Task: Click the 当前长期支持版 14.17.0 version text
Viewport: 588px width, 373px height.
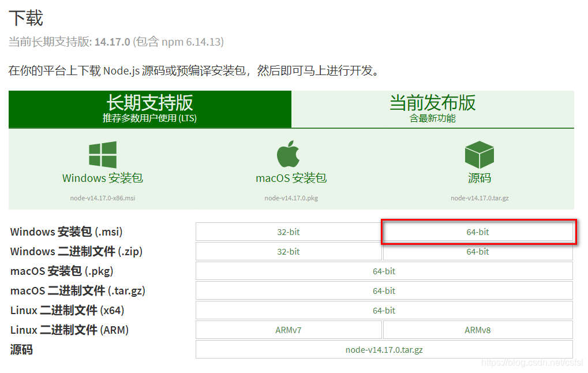Action: tap(116, 42)
